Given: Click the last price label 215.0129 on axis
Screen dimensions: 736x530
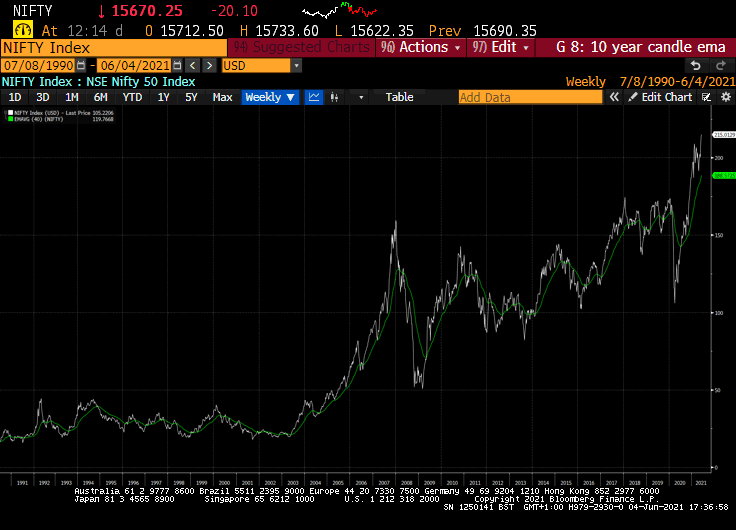Looking at the screenshot, I should pyautogui.click(x=724, y=135).
